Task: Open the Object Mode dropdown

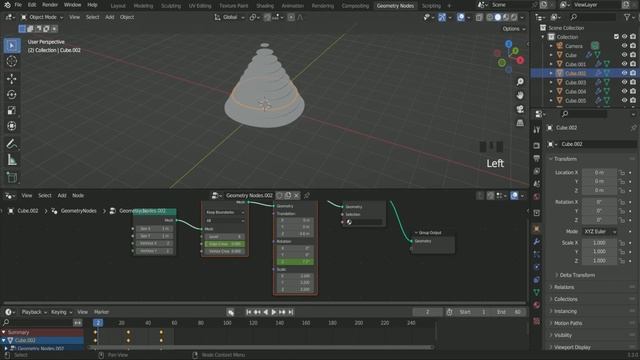Action: [x=42, y=17]
